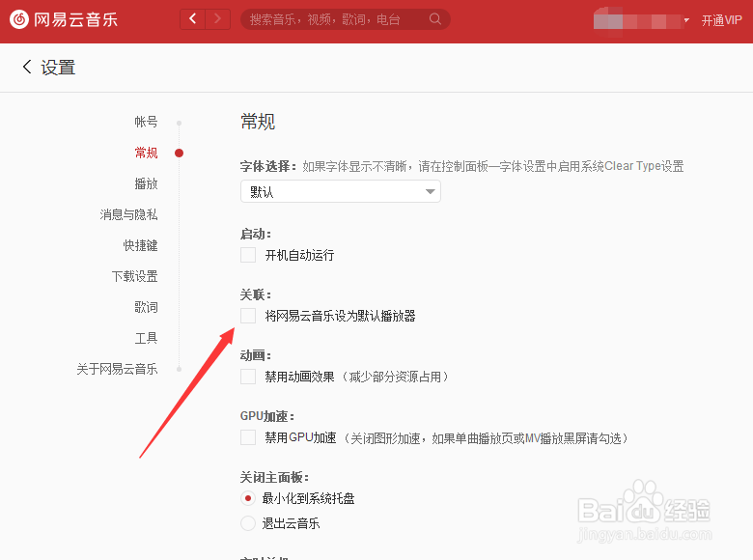Check 将网易云音乐设为默认播放器
Image resolution: width=753 pixels, height=560 pixels.
click(248, 316)
